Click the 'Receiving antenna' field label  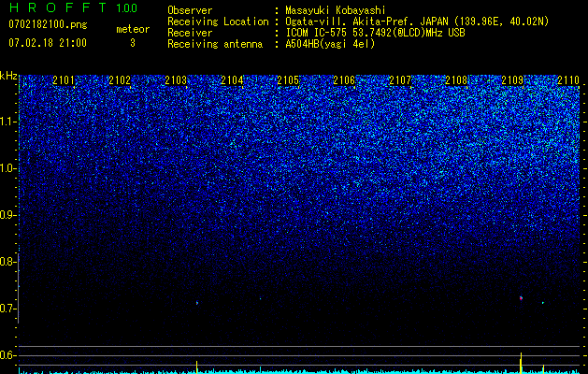click(x=215, y=44)
